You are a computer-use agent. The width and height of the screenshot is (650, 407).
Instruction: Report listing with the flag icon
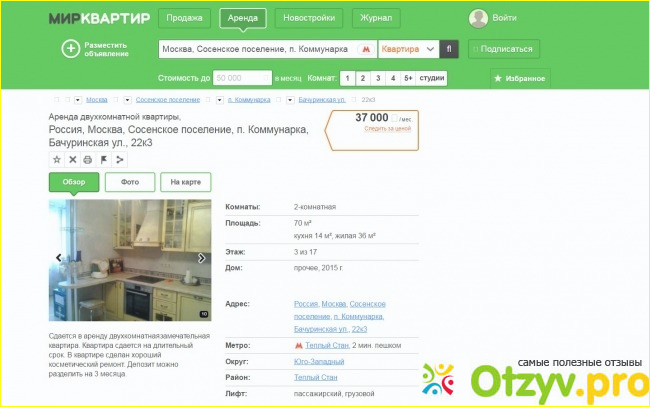pos(104,160)
